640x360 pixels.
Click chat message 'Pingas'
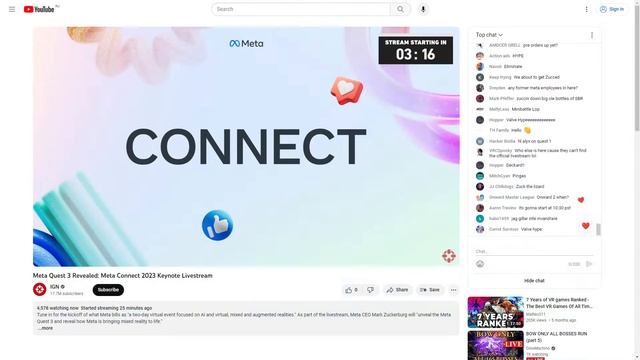pyautogui.click(x=519, y=176)
